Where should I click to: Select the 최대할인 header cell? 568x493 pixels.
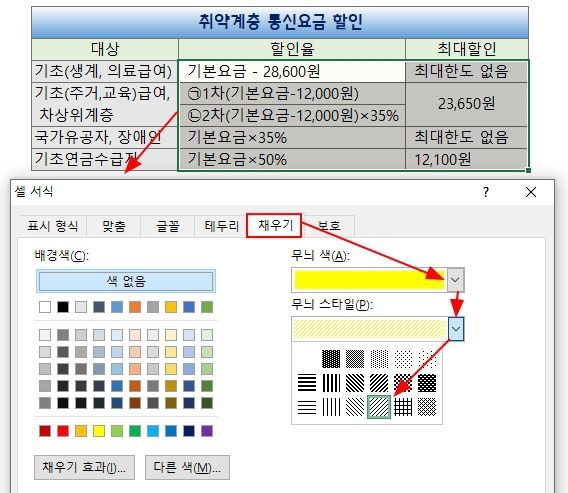467,49
